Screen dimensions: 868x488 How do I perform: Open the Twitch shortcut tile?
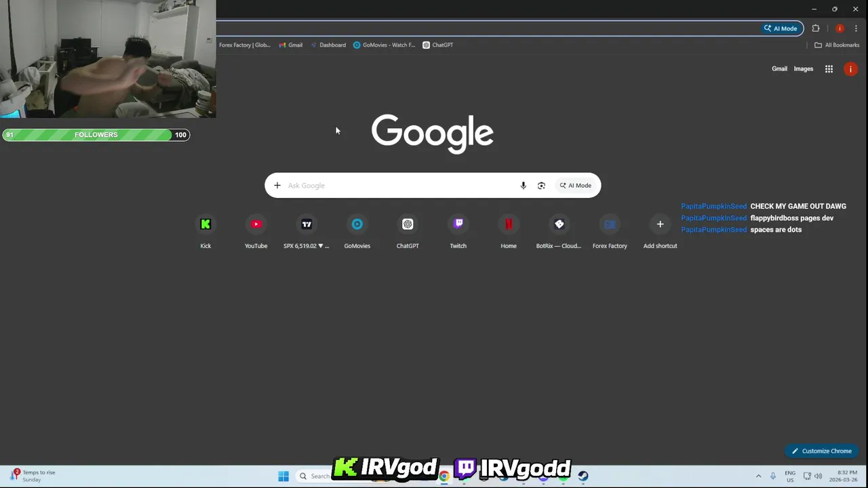458,232
